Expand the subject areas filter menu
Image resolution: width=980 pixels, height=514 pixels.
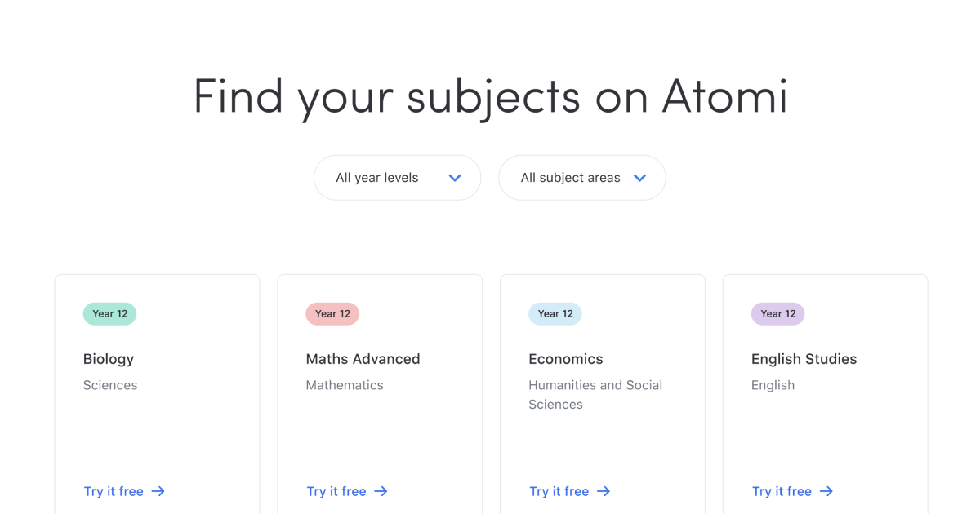[x=581, y=177]
